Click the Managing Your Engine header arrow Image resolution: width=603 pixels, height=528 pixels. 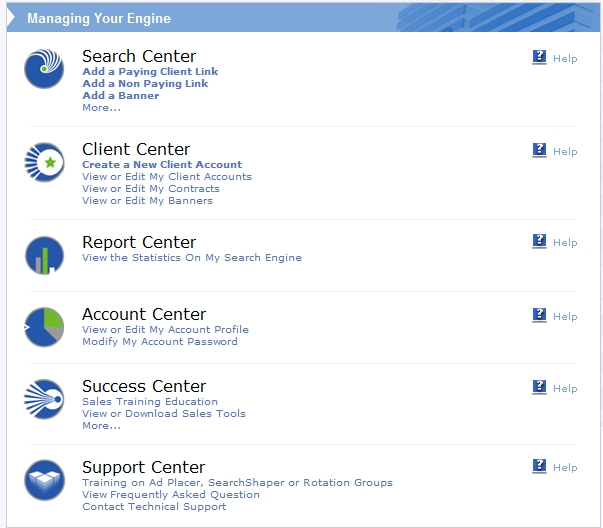11,18
